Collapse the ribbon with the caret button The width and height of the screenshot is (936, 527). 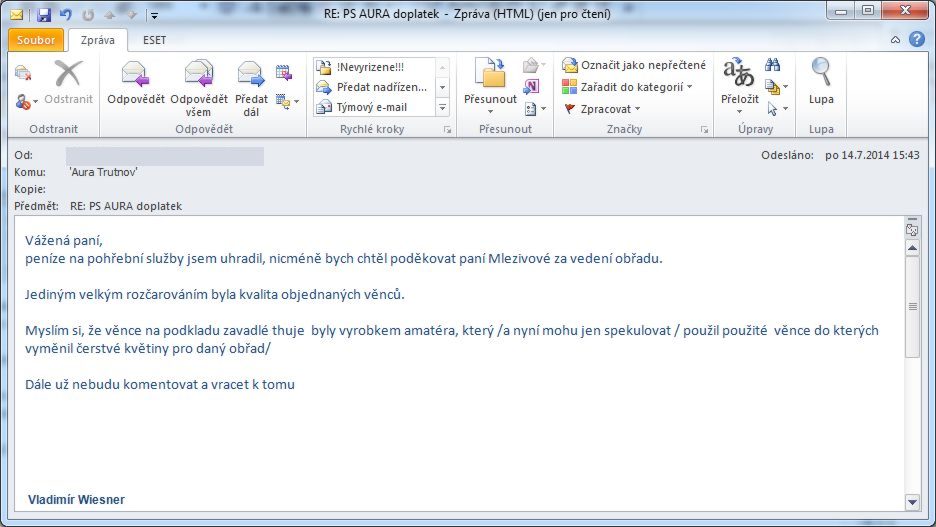tap(896, 40)
